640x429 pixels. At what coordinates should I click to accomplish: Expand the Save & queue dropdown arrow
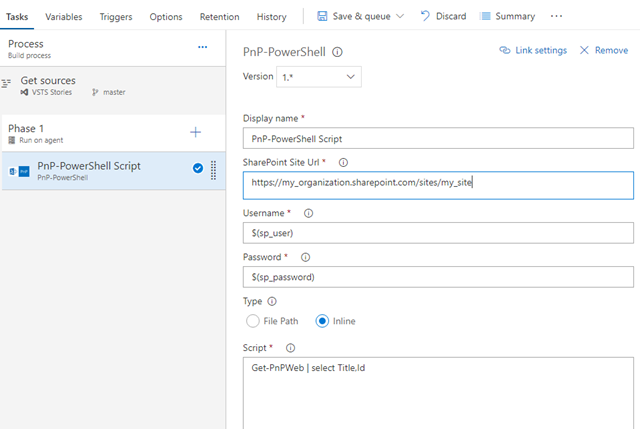pyautogui.click(x=400, y=17)
